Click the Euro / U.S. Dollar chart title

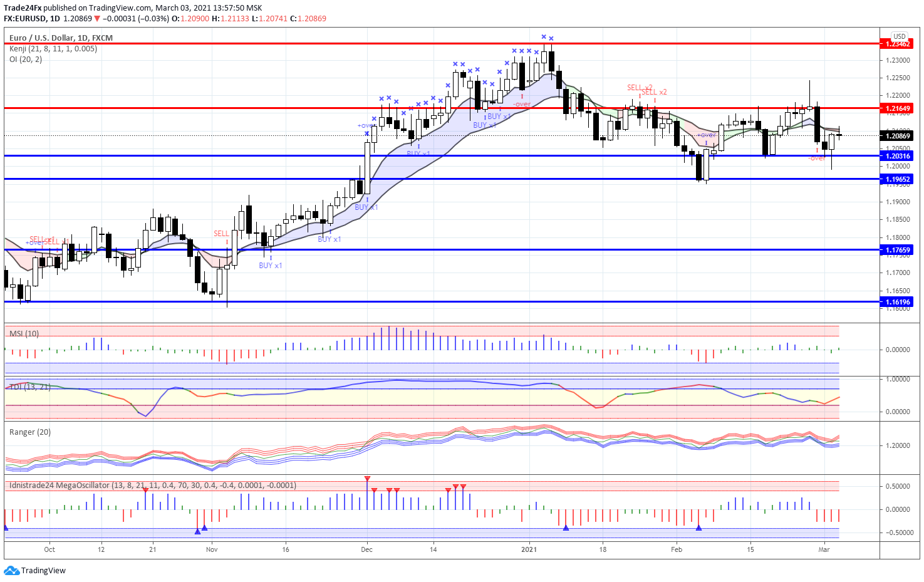pyautogui.click(x=61, y=38)
